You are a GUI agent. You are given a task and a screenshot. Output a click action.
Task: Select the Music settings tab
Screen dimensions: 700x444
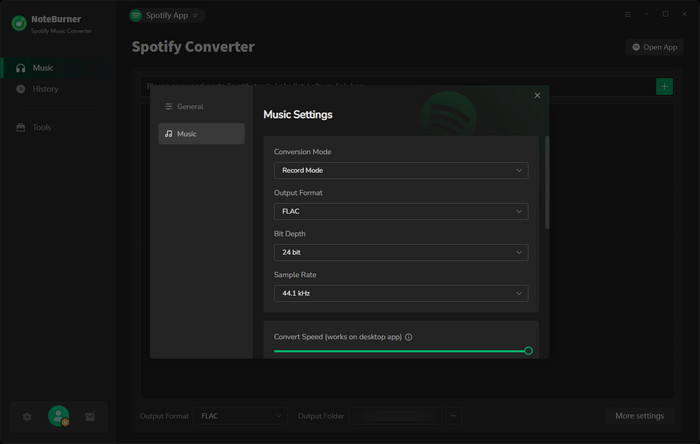[201, 133]
